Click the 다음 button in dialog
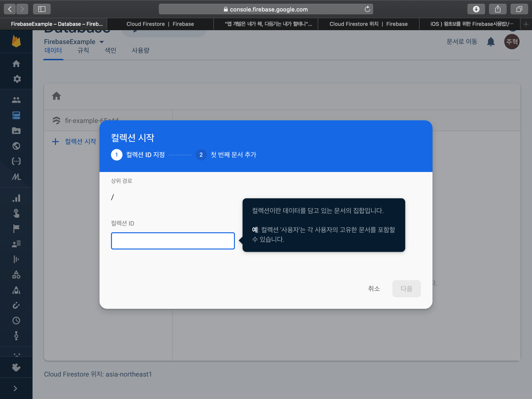This screenshot has height=399, width=532. (x=406, y=288)
